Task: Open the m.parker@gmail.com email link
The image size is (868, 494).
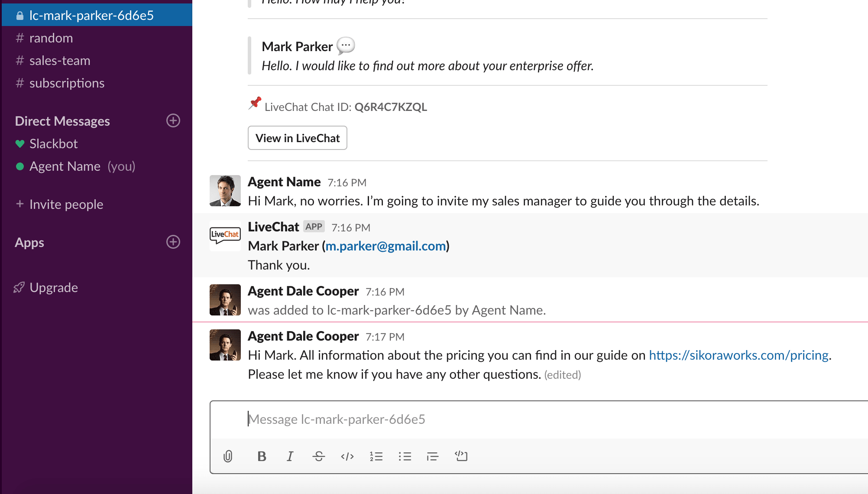Action: (x=385, y=246)
